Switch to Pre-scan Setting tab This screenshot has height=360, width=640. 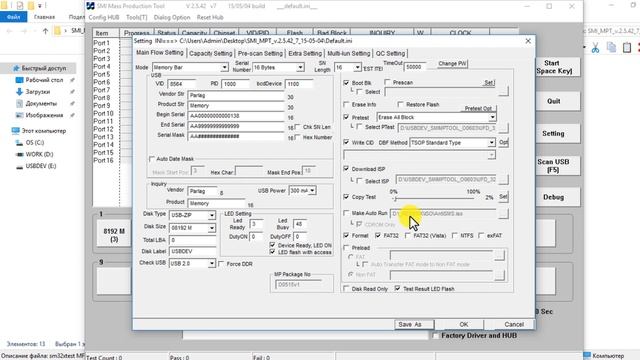tap(260, 53)
